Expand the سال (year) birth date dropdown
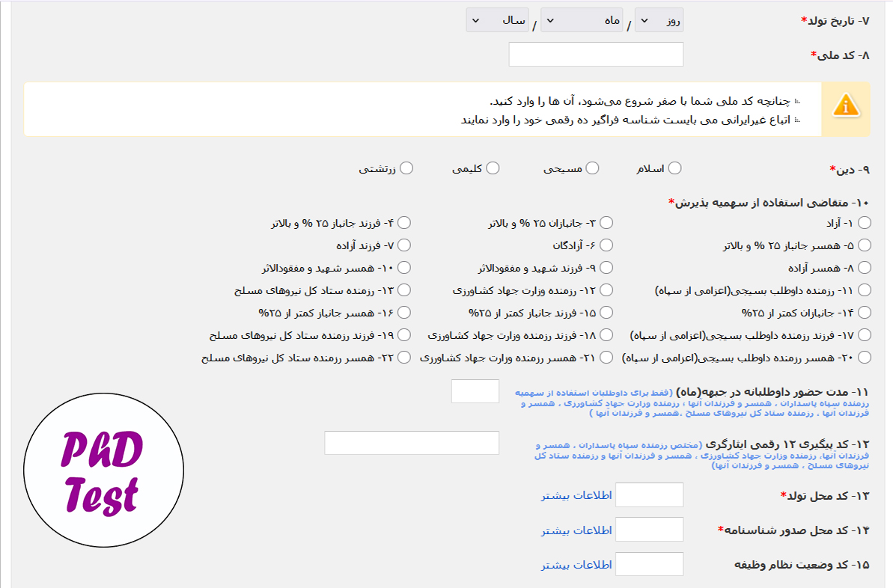The image size is (893, 588). click(x=497, y=20)
